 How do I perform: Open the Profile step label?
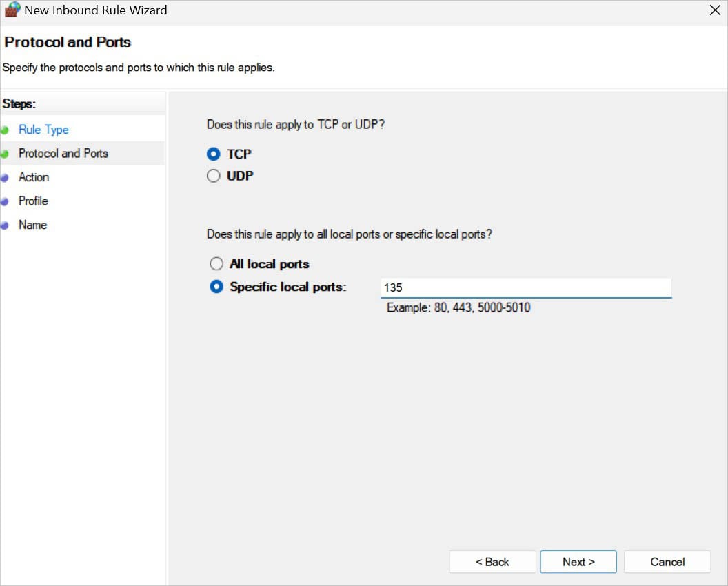point(33,201)
